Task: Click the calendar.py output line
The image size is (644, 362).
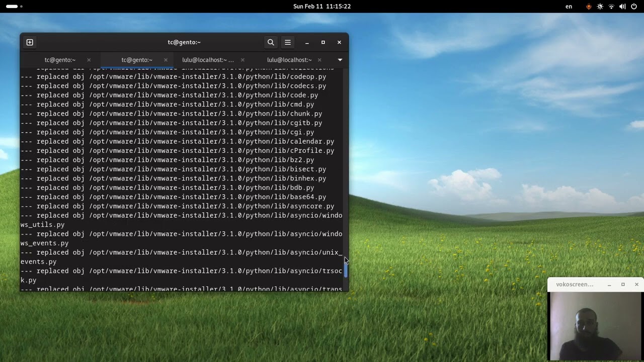Action: pyautogui.click(x=178, y=141)
